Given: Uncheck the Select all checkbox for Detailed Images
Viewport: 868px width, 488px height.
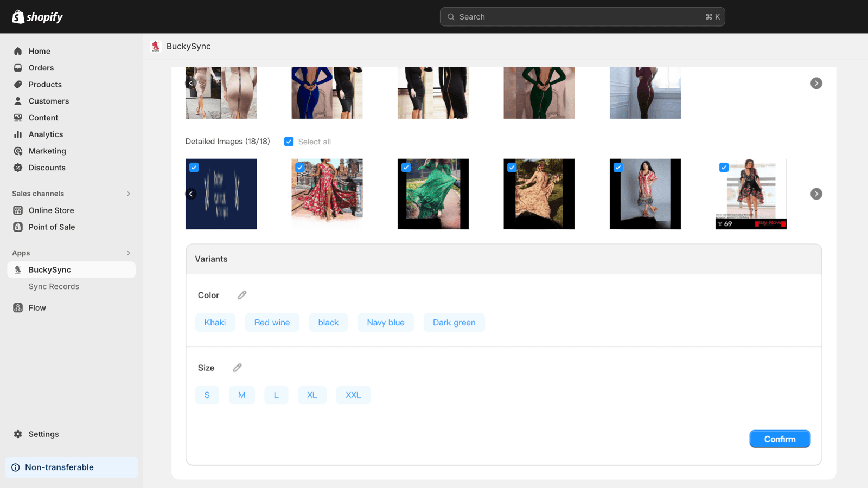Looking at the screenshot, I should (289, 141).
